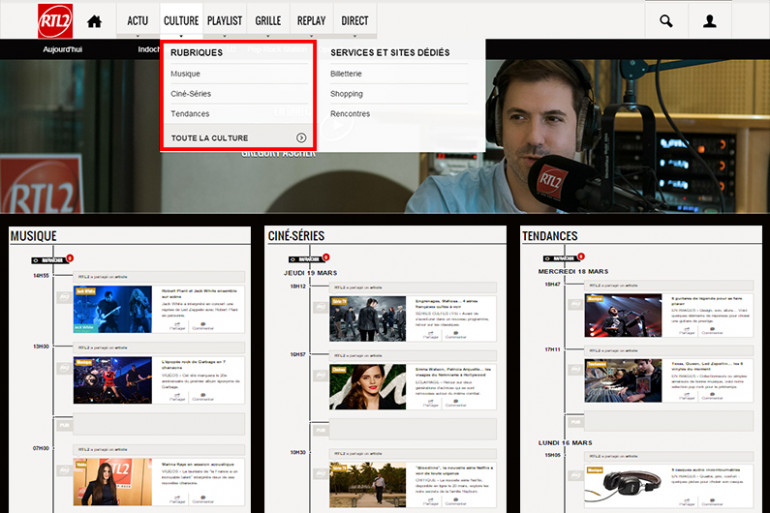
Task: Expand the Actu menu in the navigation bar
Action: [138, 21]
